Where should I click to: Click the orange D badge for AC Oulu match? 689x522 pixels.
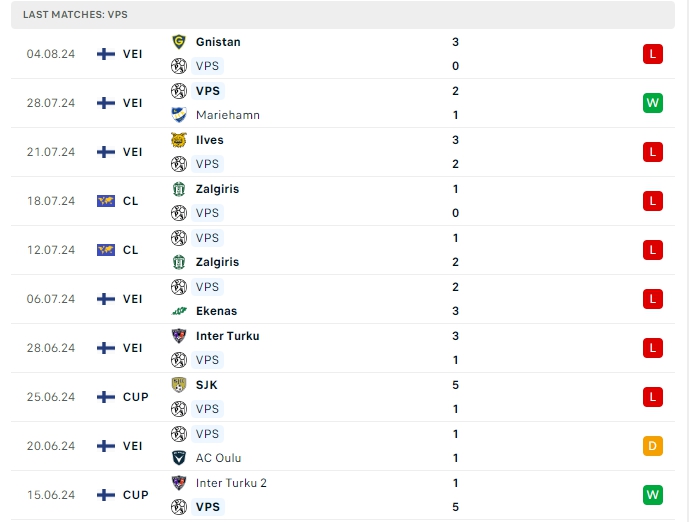click(653, 446)
